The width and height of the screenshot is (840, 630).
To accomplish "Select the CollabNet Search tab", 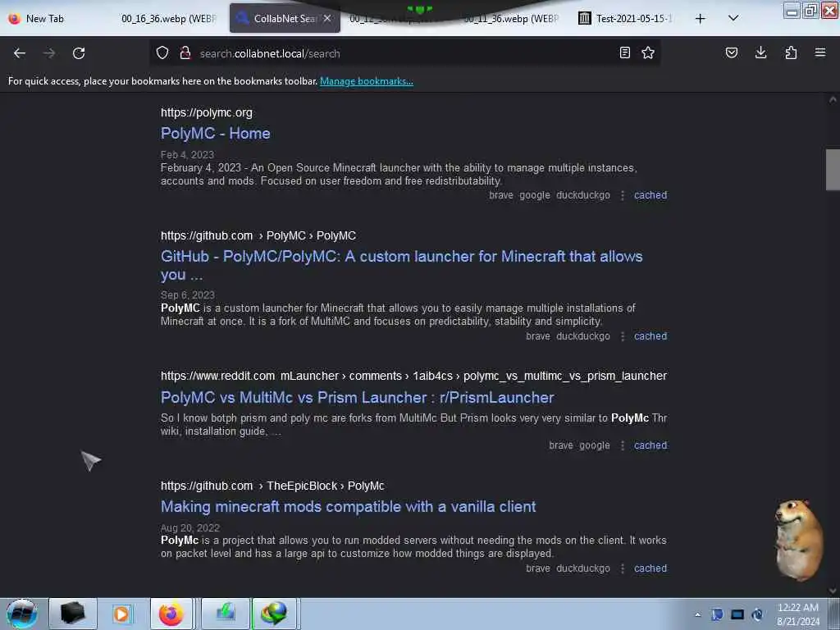I will pyautogui.click(x=285, y=19).
